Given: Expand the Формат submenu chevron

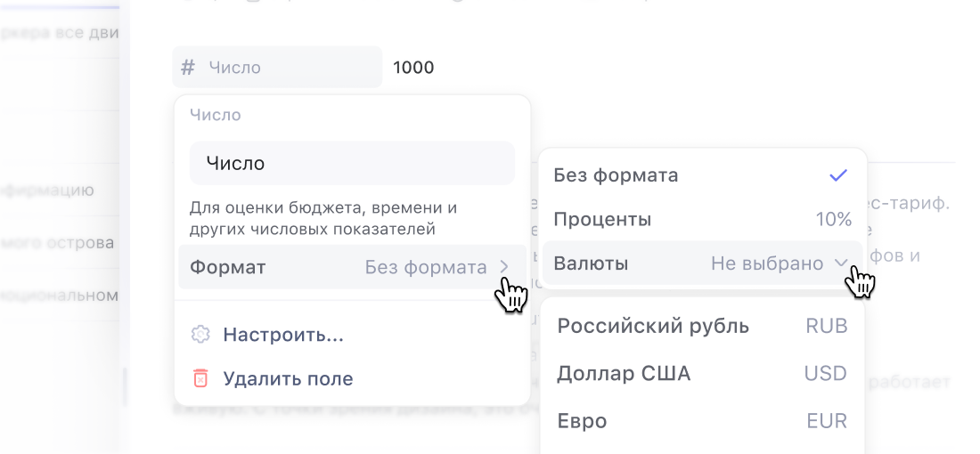Looking at the screenshot, I should pyautogui.click(x=504, y=267).
